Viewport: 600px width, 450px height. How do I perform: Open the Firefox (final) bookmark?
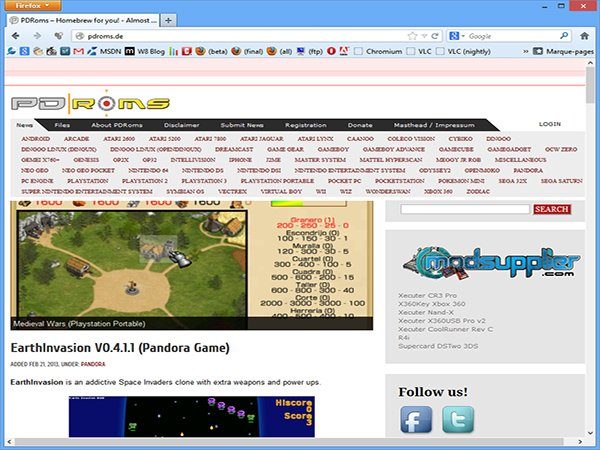click(x=247, y=51)
